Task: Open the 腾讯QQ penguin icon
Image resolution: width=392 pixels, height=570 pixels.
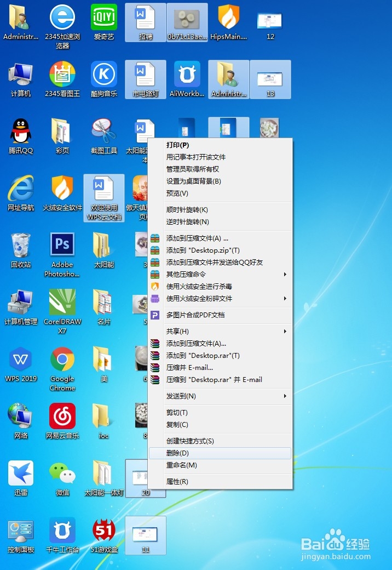Action: (x=21, y=136)
